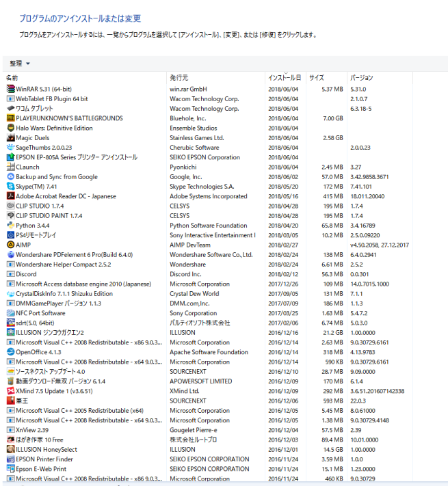Click publisher Cherubic Software
The width and height of the screenshot is (448, 486).
[194, 148]
